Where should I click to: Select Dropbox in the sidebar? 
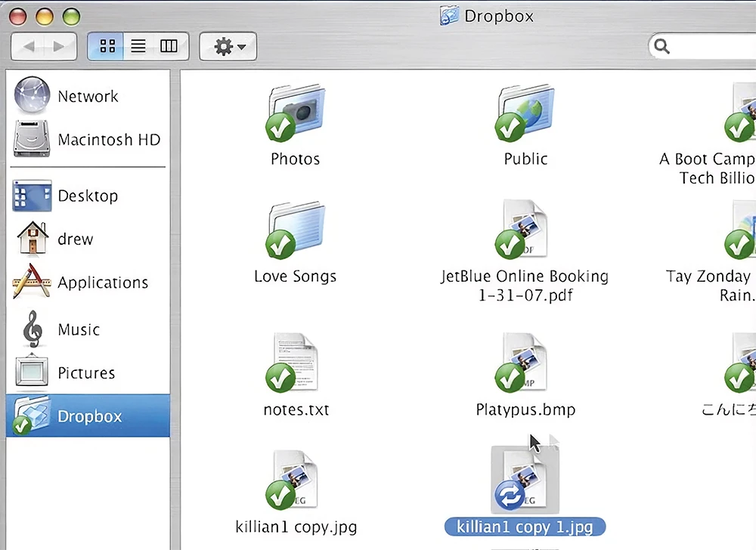pyautogui.click(x=88, y=416)
